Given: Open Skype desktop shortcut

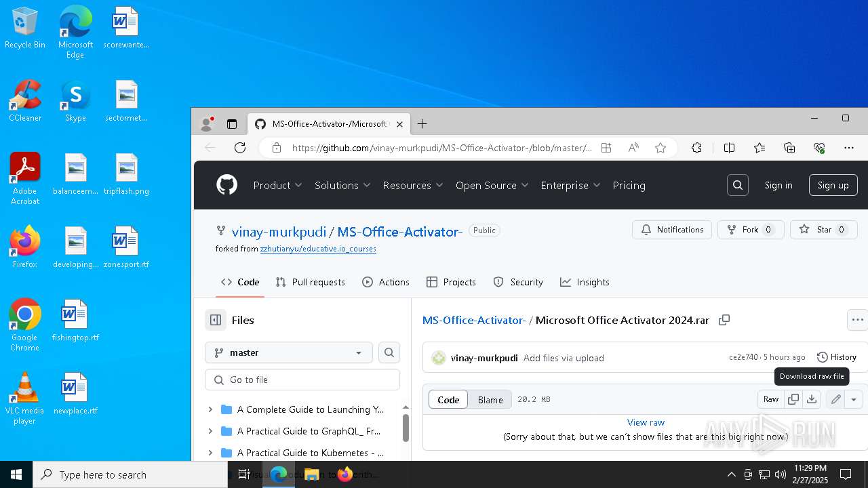Looking at the screenshot, I should pyautogui.click(x=75, y=101).
